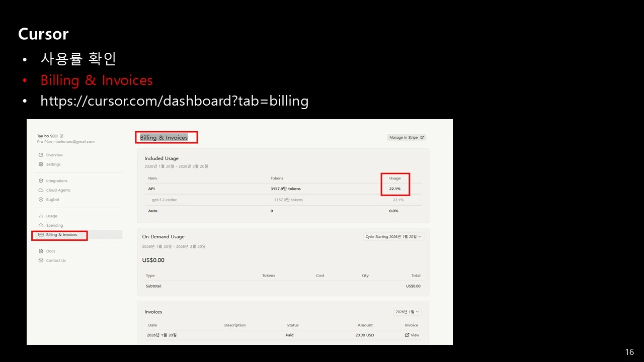Click the Auto row label
Viewport: 644px width, 362px height.
click(x=152, y=211)
